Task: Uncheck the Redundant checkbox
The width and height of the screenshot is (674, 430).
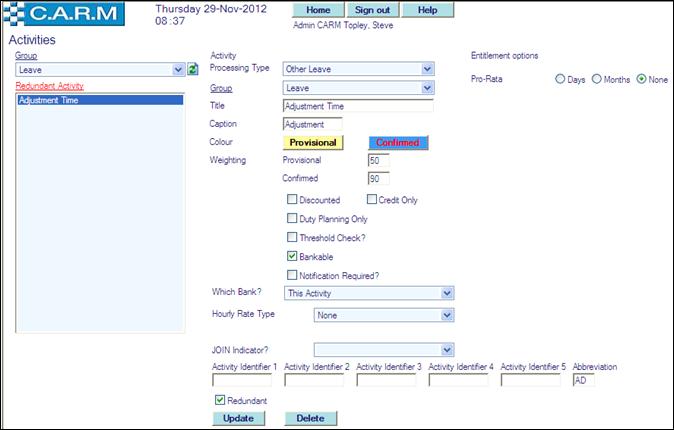Action: [220, 400]
